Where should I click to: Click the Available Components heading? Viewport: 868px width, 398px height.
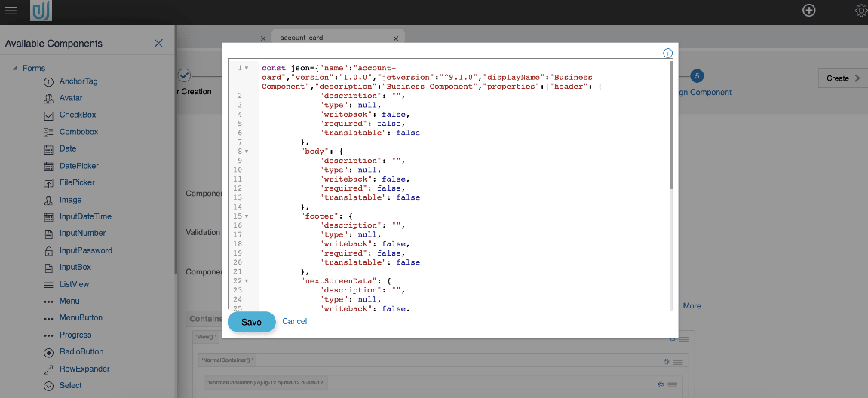click(54, 44)
